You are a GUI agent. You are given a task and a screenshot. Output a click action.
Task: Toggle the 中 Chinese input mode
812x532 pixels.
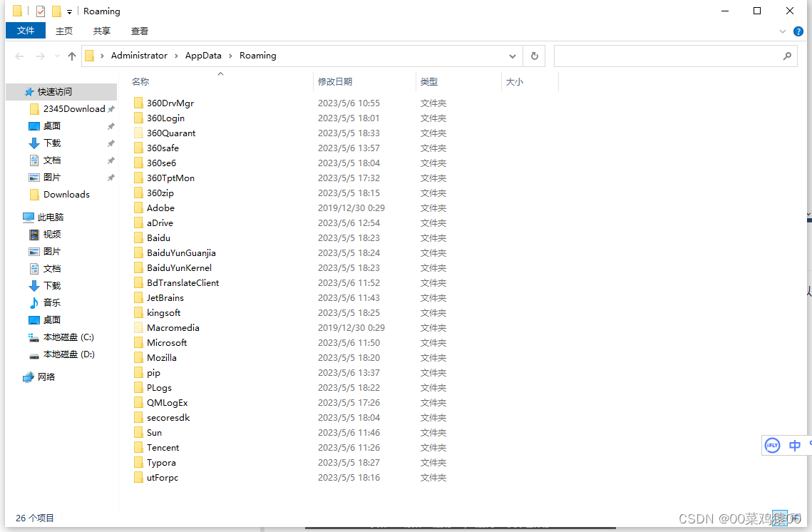(x=795, y=446)
